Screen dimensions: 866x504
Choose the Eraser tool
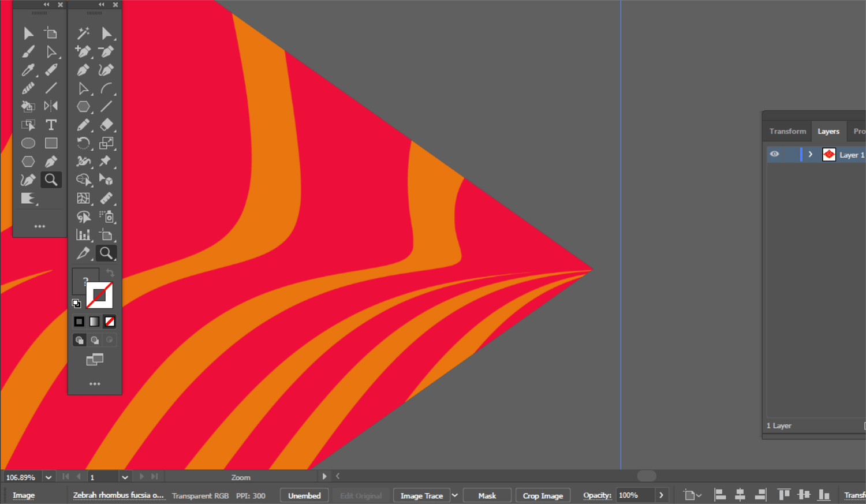tap(106, 125)
